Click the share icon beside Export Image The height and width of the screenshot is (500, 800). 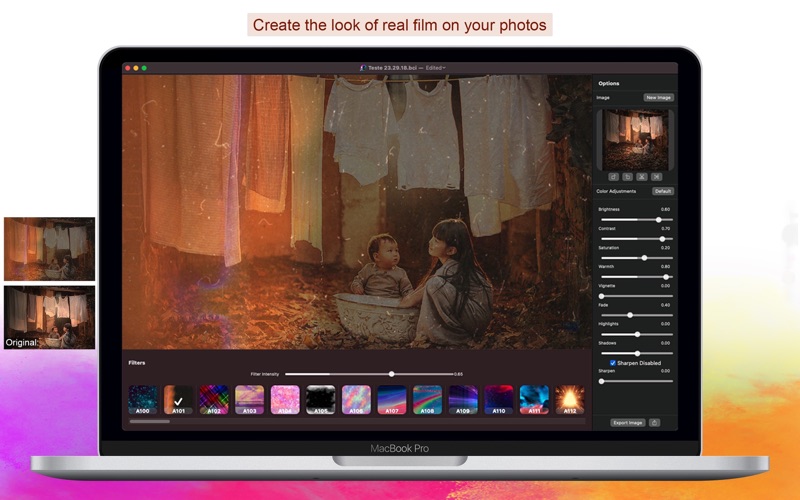655,423
